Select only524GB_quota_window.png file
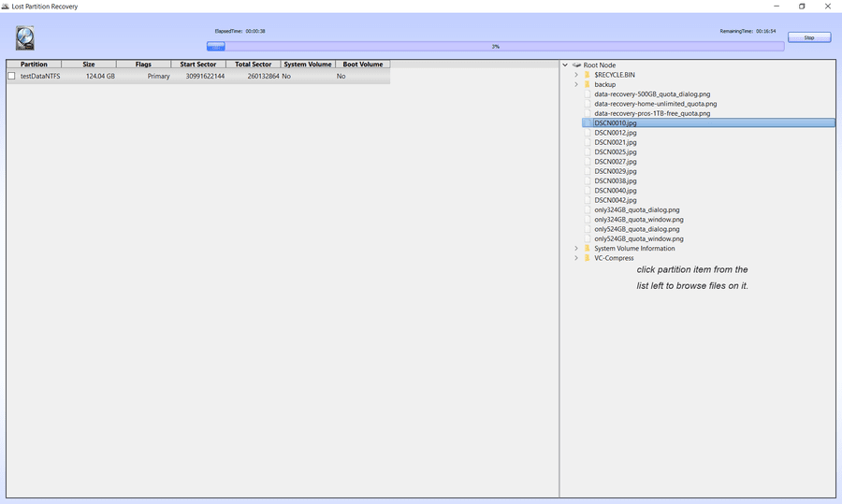842x504 pixels. (x=638, y=238)
